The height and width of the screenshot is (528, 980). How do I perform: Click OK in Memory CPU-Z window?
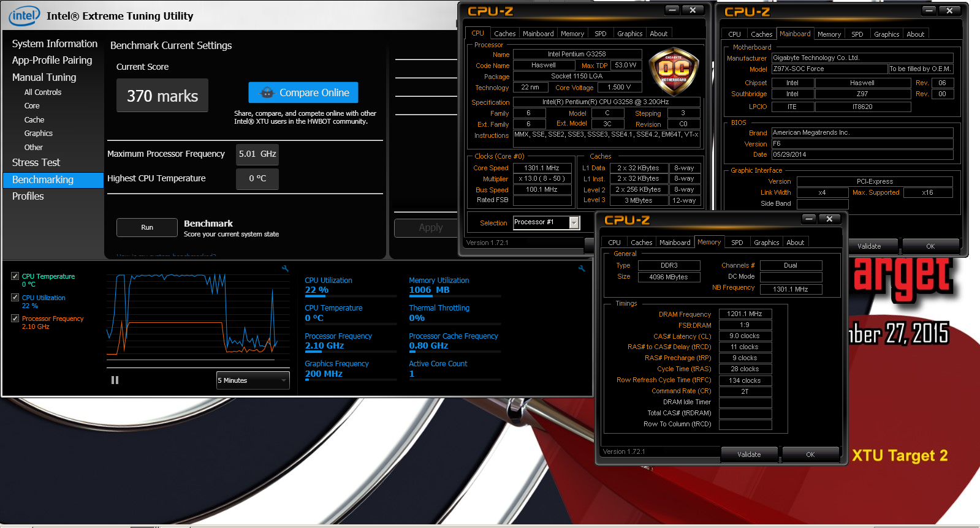click(x=810, y=454)
